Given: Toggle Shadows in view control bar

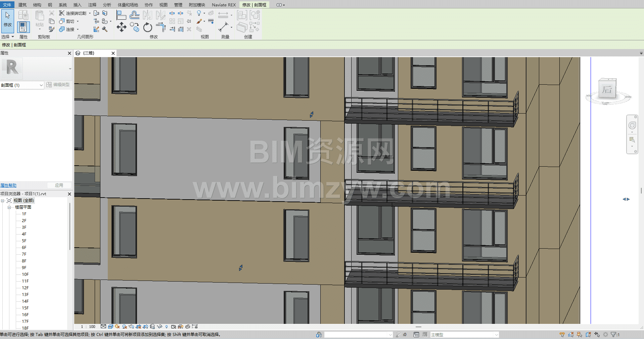Looking at the screenshot, I should coord(125,327).
